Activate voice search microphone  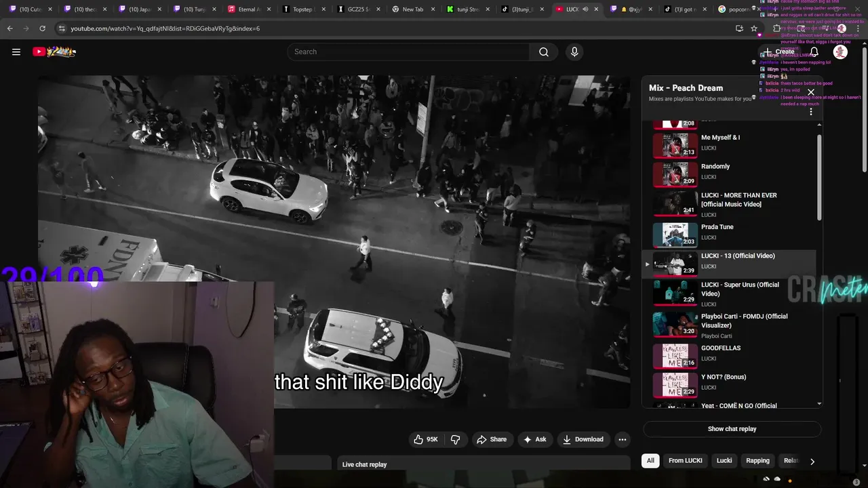tap(574, 52)
